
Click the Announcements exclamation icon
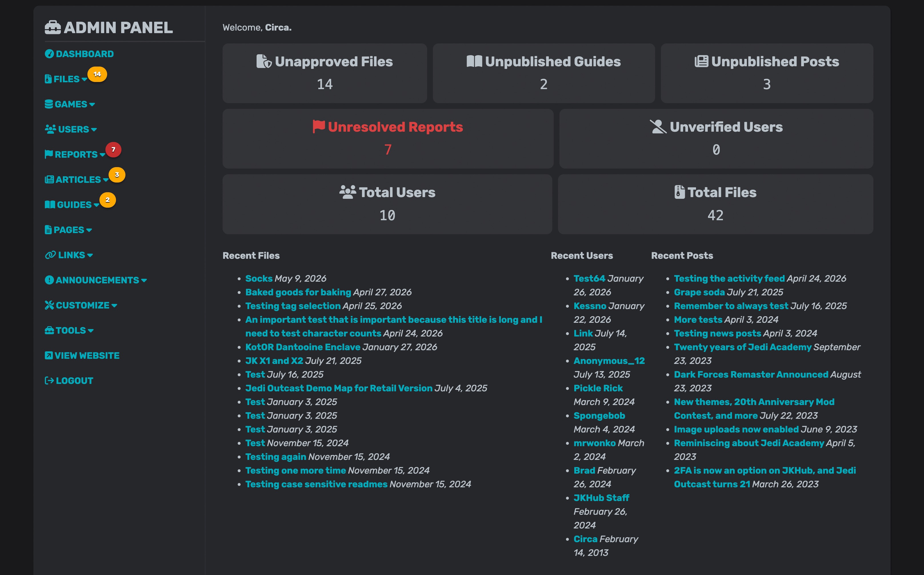tap(49, 280)
